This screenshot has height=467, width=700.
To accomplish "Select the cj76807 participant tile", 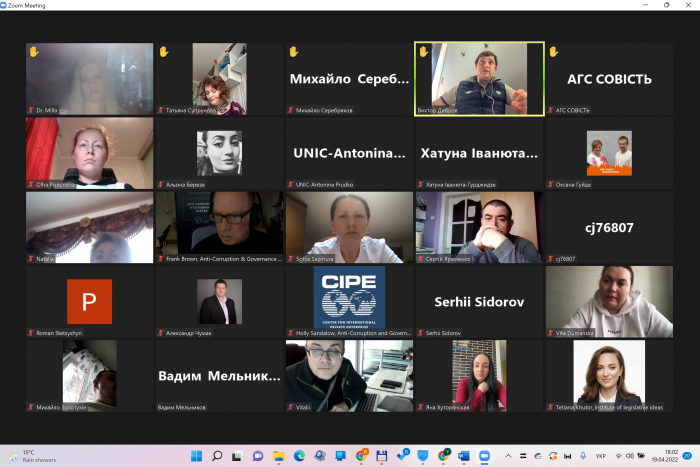I will 609,228.
